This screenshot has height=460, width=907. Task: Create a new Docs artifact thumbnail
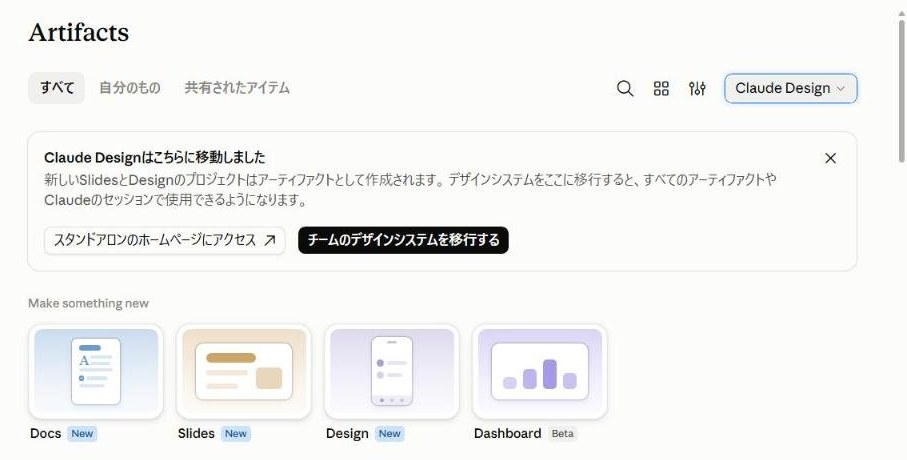pyautogui.click(x=96, y=371)
